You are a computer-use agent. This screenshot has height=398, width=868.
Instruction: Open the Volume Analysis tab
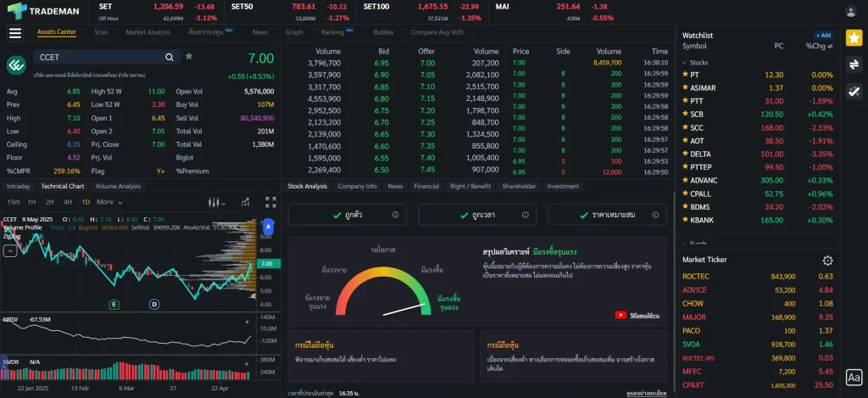coord(118,186)
